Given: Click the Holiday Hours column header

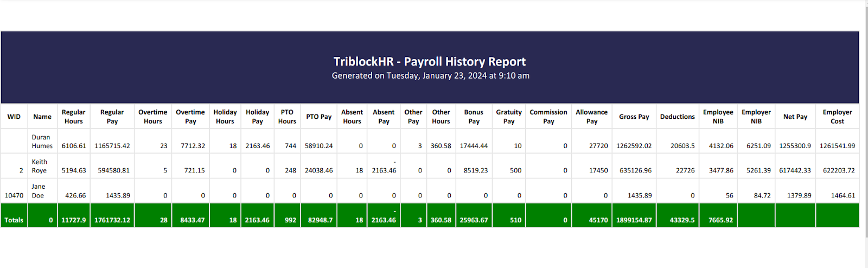Looking at the screenshot, I should [x=225, y=117].
